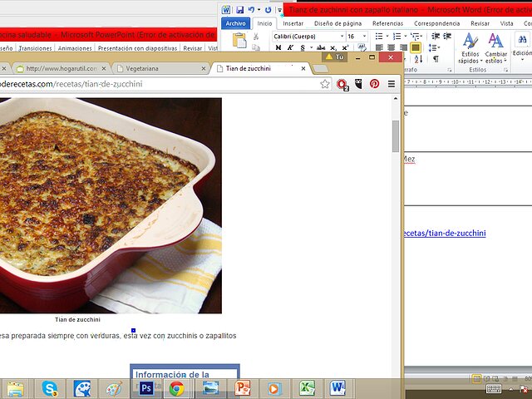The height and width of the screenshot is (399, 532).
Task: Go to Word's Revisar ribbon tab
Action: (480, 23)
